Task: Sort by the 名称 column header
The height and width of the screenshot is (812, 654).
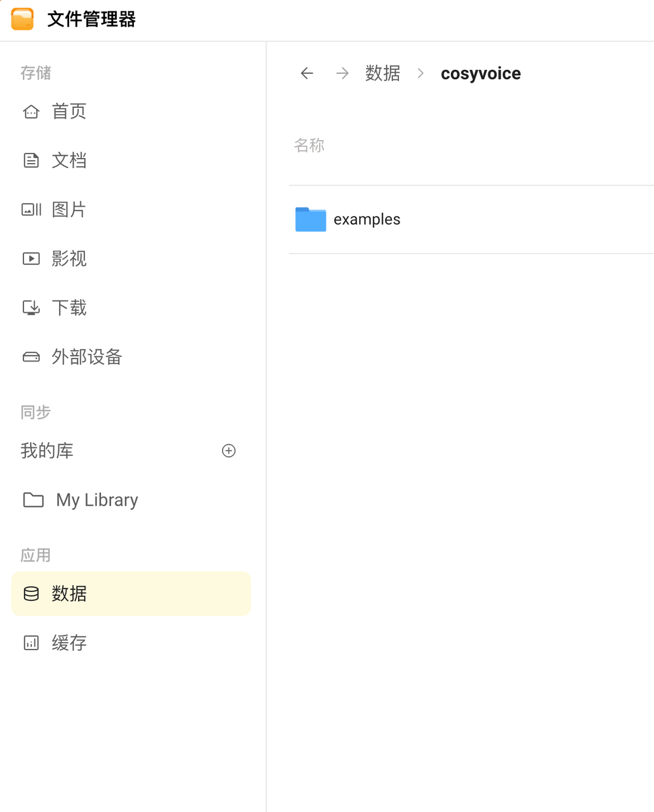Action: coord(310,146)
